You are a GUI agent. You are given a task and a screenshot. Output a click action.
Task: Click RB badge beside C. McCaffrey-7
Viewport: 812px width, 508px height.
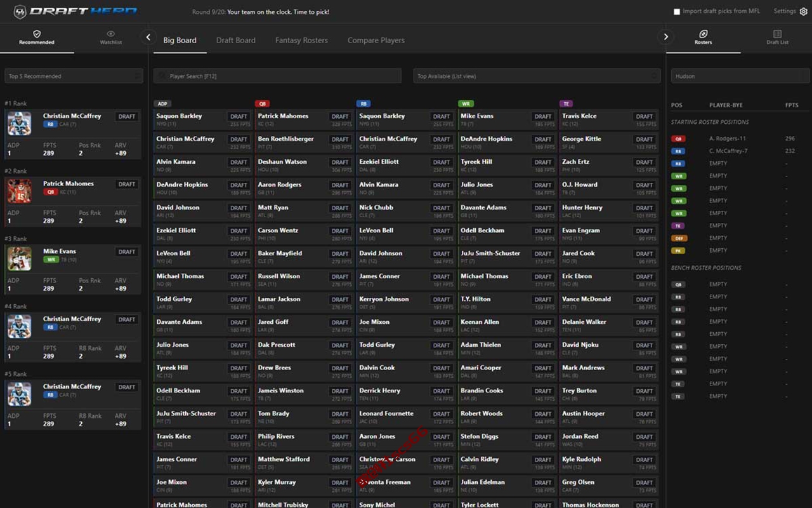679,151
